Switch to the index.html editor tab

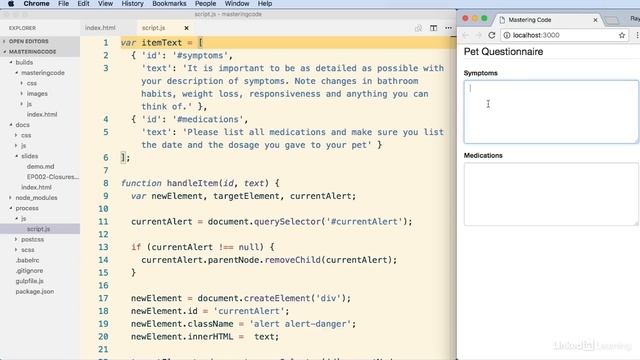coord(100,28)
